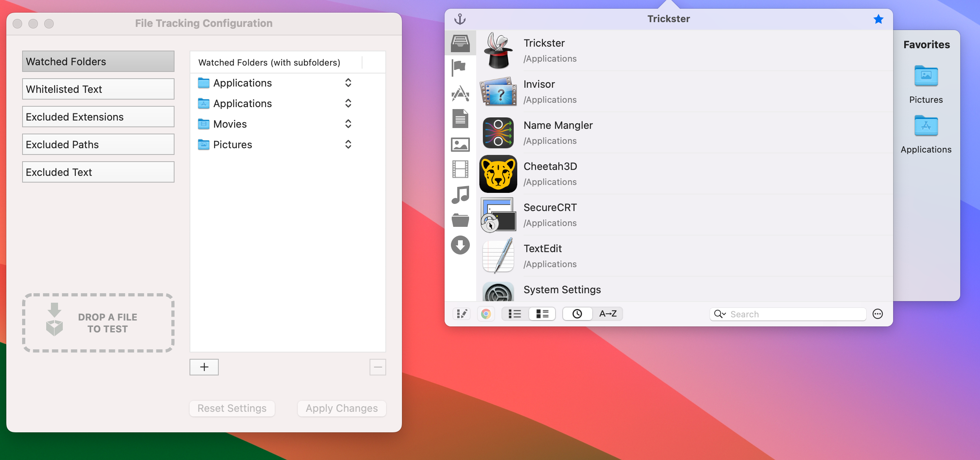Click the Apply Changes button
Viewport: 980px width, 460px height.
tap(342, 408)
